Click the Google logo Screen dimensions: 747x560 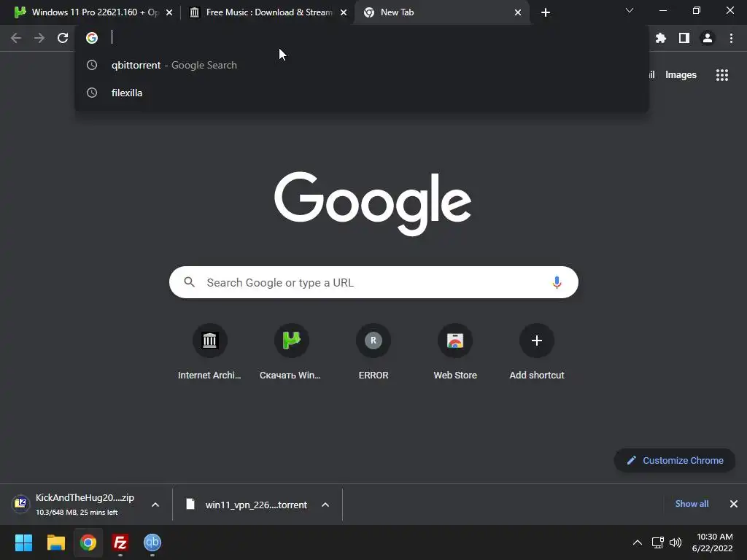click(x=373, y=203)
